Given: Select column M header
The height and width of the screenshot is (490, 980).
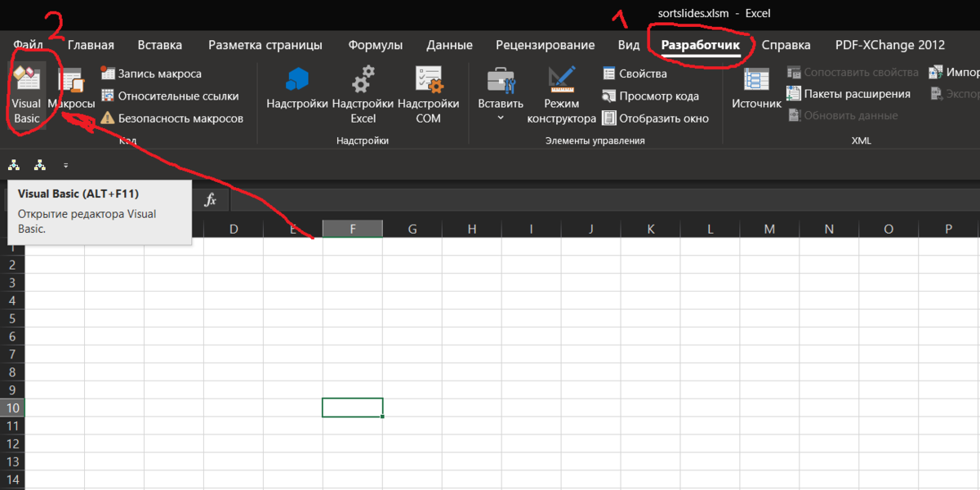Looking at the screenshot, I should click(x=770, y=229).
